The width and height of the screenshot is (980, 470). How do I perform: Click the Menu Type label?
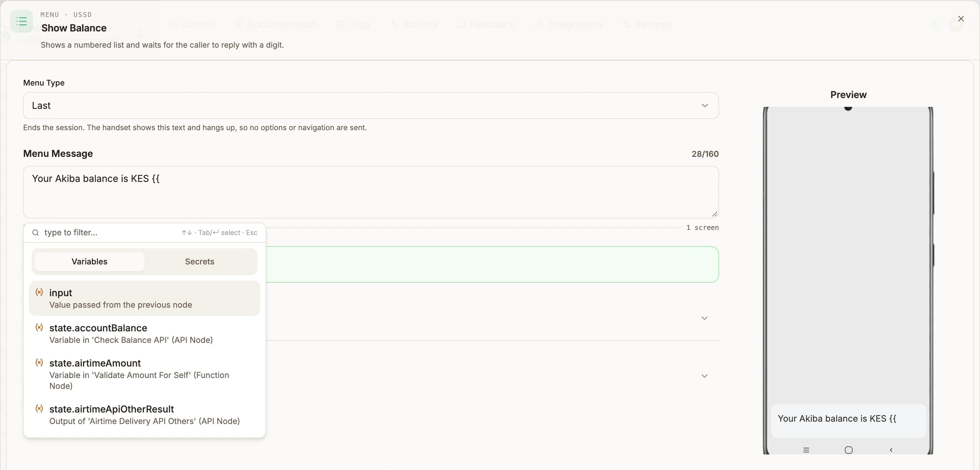point(44,83)
